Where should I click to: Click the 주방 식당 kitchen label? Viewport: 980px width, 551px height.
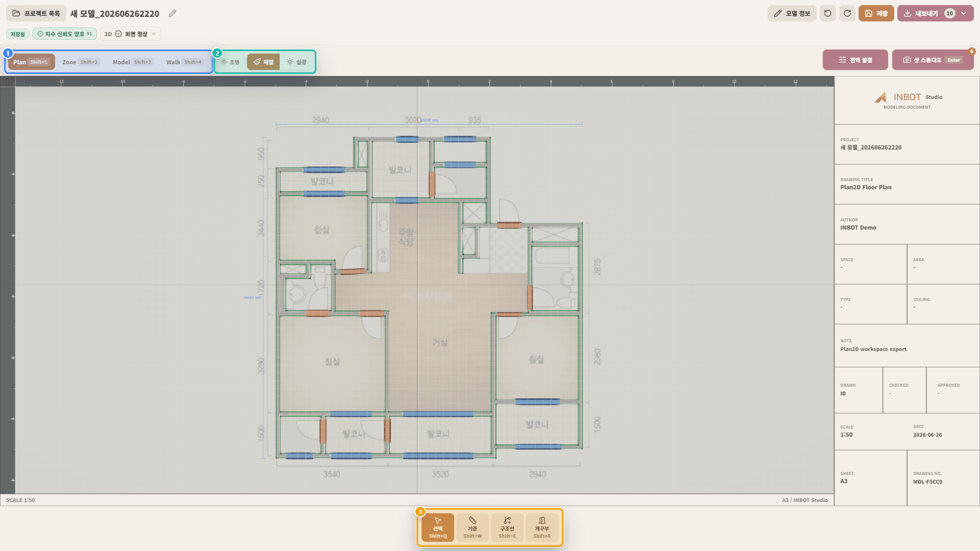pyautogui.click(x=406, y=237)
